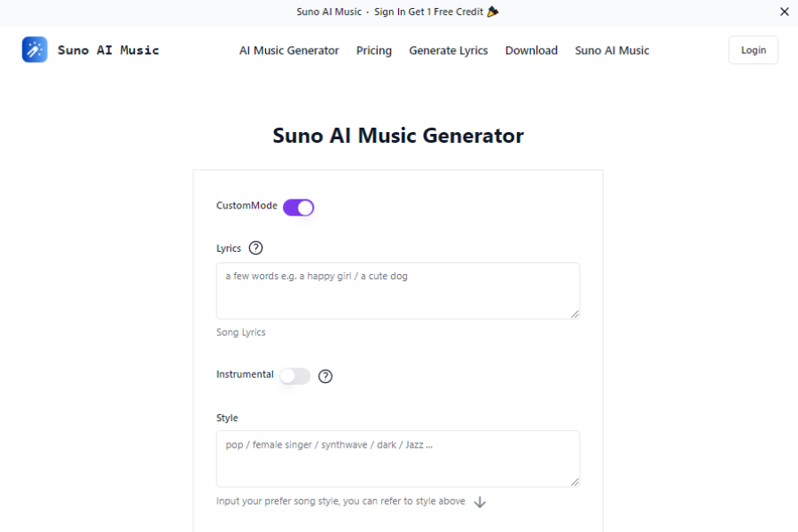Go to the Generate Lyrics page

448,51
